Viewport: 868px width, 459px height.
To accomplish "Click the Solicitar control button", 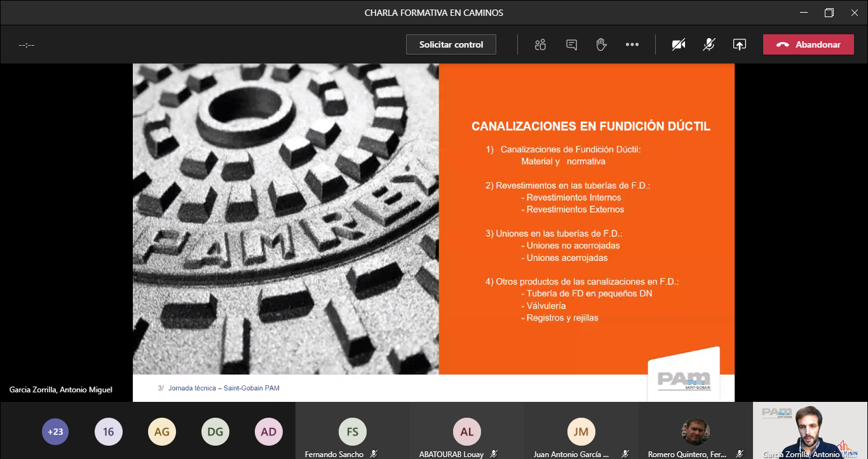I will tap(451, 44).
